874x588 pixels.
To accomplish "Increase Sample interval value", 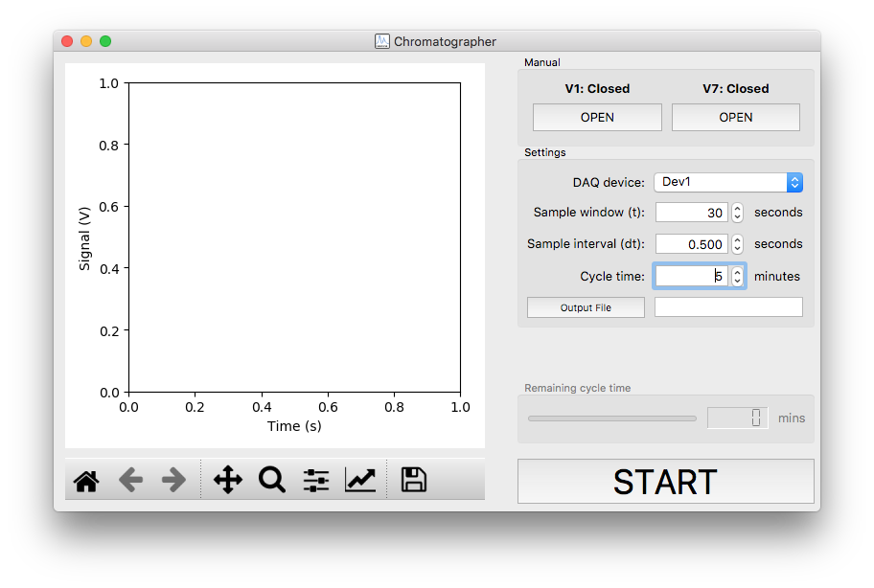I will [x=738, y=239].
